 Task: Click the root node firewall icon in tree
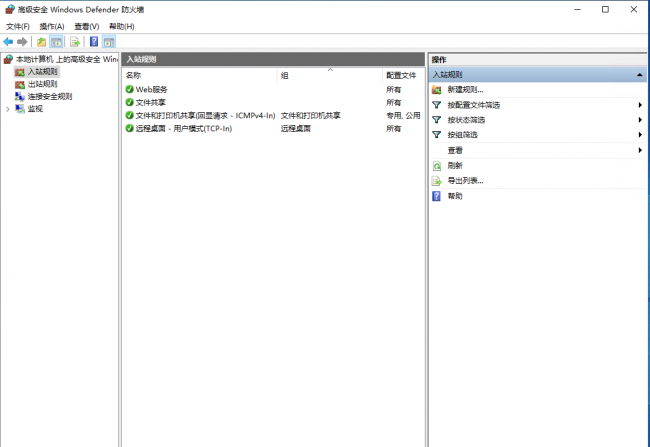point(8,59)
